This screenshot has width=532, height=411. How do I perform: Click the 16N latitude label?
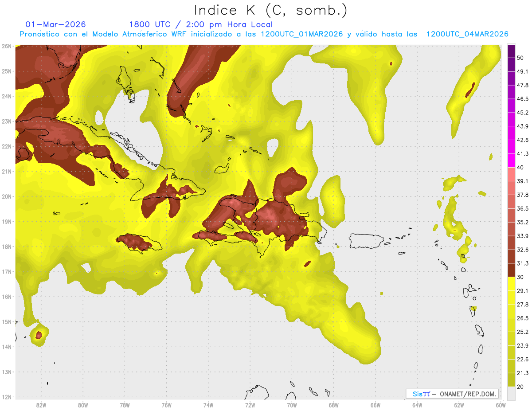(6, 297)
